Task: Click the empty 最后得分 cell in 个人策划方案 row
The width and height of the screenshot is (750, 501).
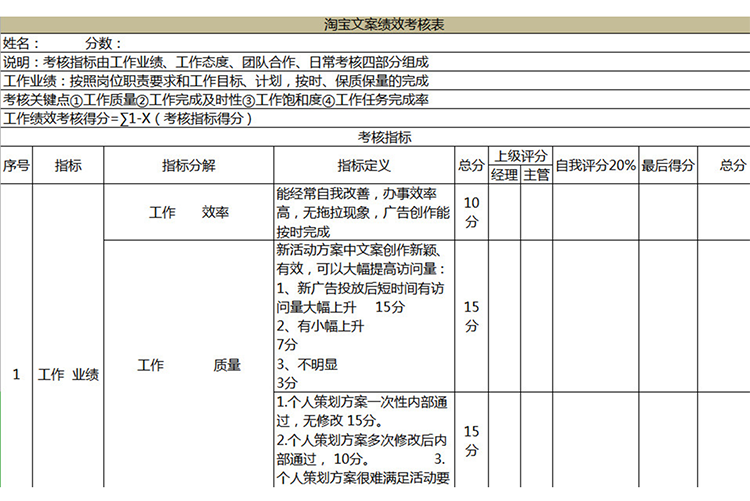Action: (668, 440)
